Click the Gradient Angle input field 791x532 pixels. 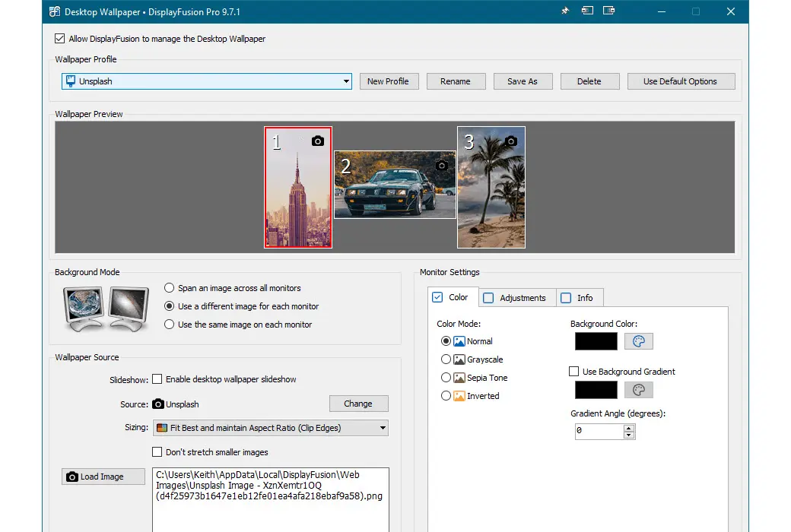point(599,431)
